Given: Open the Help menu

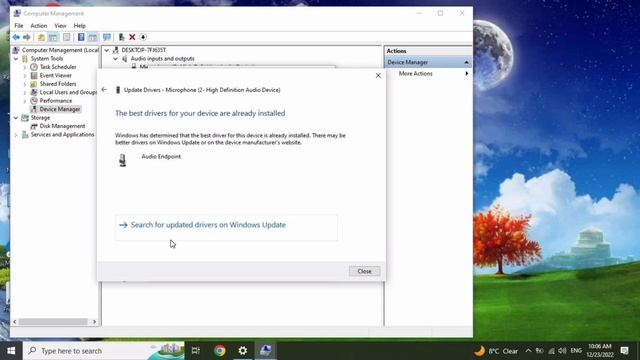Looking at the screenshot, I should coord(80,25).
